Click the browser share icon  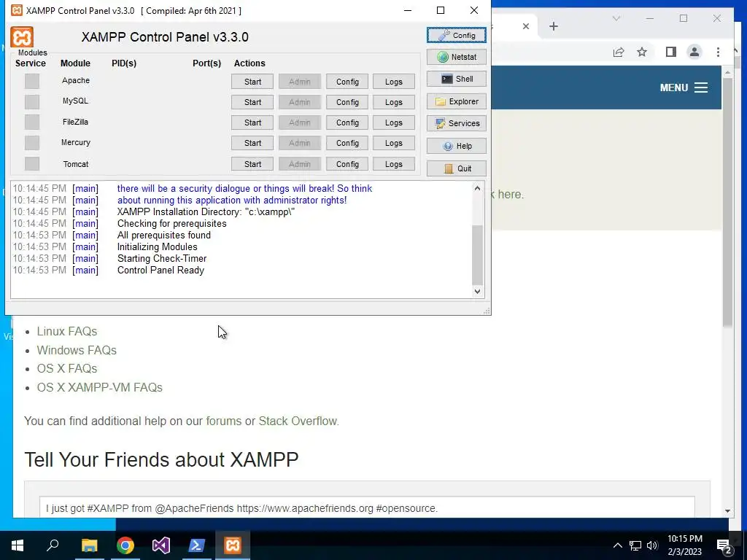click(x=619, y=52)
